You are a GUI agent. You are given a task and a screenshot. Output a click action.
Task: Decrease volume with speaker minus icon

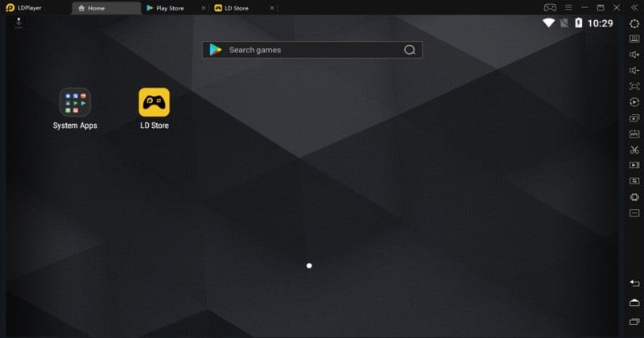[634, 71]
